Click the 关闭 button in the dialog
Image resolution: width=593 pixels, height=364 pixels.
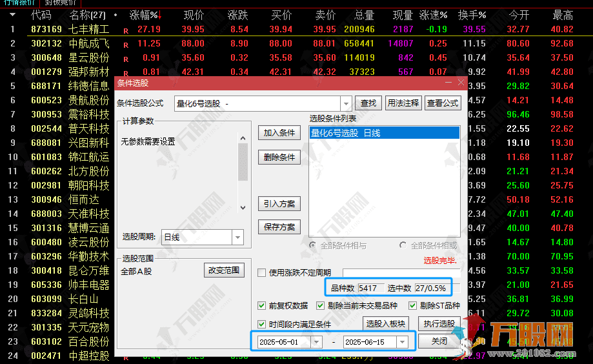coord(439,341)
